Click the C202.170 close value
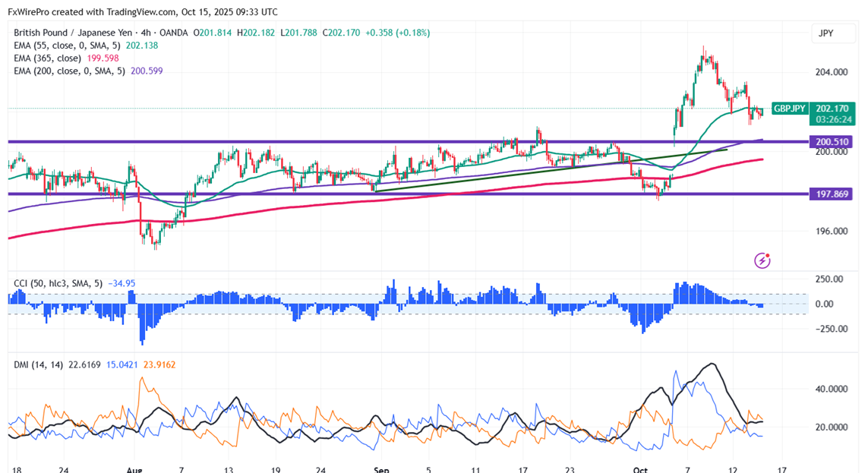868x473 pixels. (x=342, y=33)
